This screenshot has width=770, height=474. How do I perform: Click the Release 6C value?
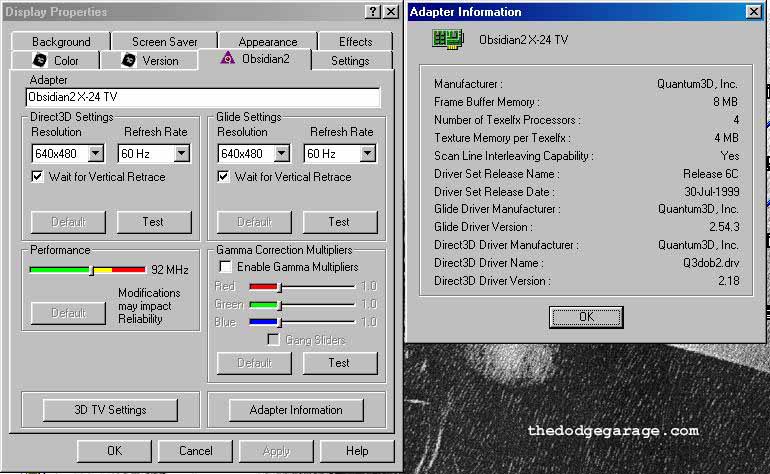pos(711,174)
